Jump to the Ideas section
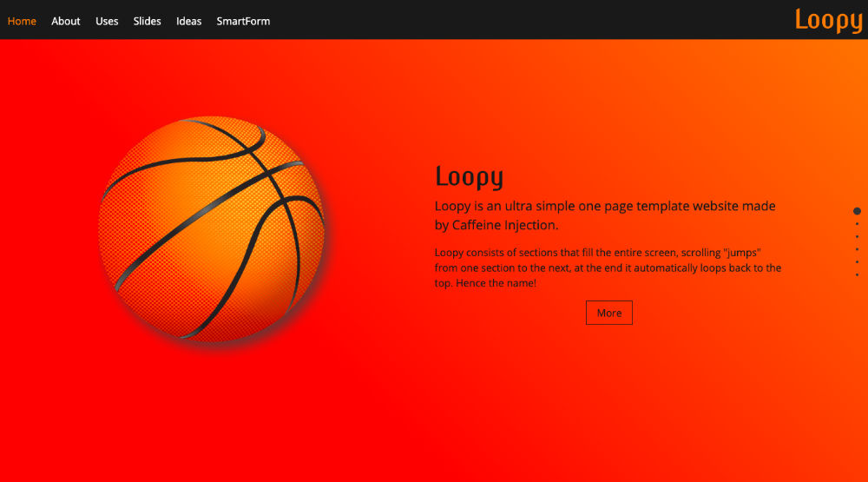868x482 pixels. pyautogui.click(x=188, y=21)
